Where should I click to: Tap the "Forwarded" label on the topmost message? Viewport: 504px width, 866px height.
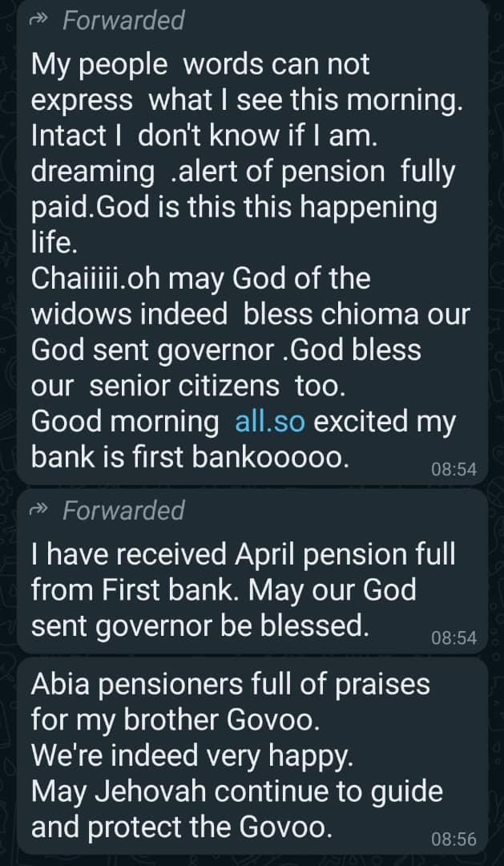click(123, 20)
